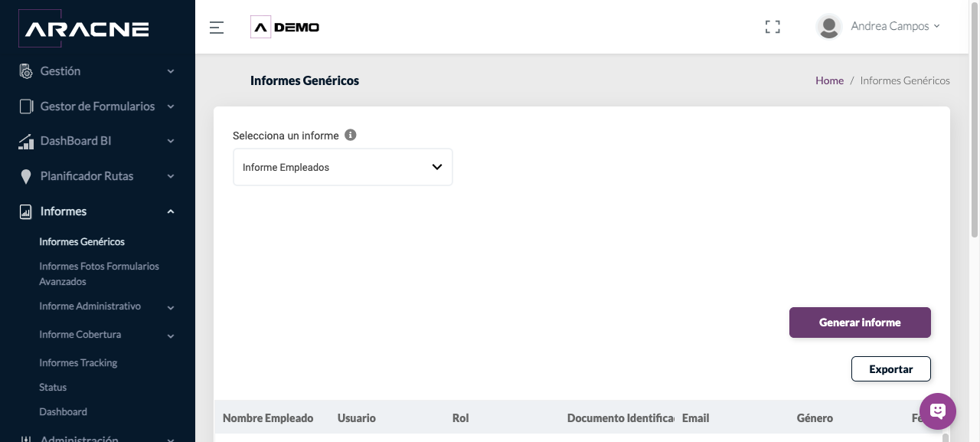The width and height of the screenshot is (980, 442).
Task: Toggle the sidebar hamburger menu icon
Action: [x=217, y=28]
